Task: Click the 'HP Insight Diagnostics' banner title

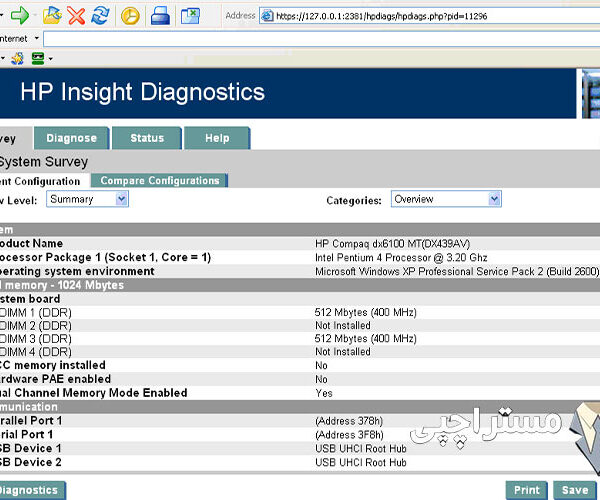Action: tap(142, 92)
